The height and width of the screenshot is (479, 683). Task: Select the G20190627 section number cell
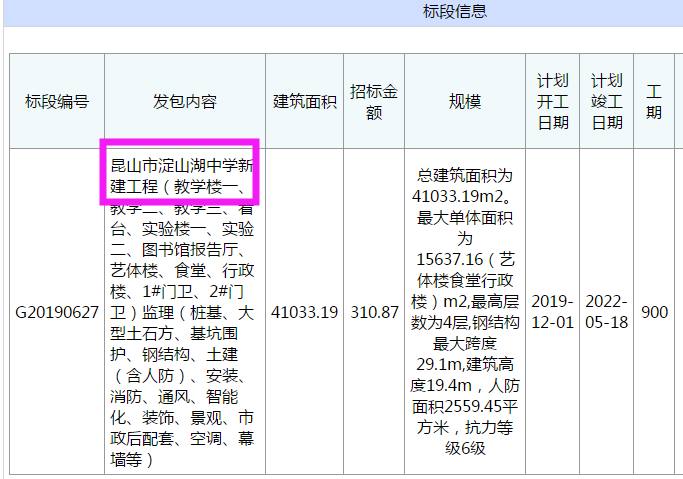point(57,312)
